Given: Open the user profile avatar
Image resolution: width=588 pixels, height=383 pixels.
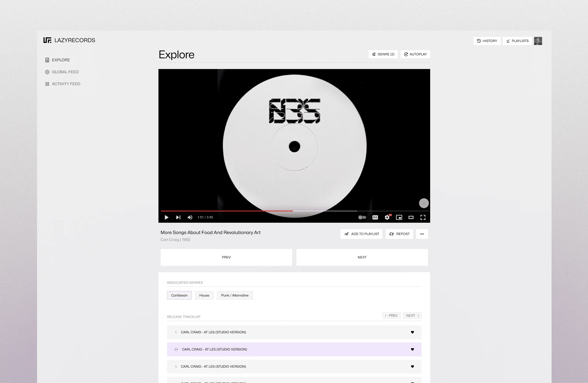Looking at the screenshot, I should pyautogui.click(x=538, y=41).
